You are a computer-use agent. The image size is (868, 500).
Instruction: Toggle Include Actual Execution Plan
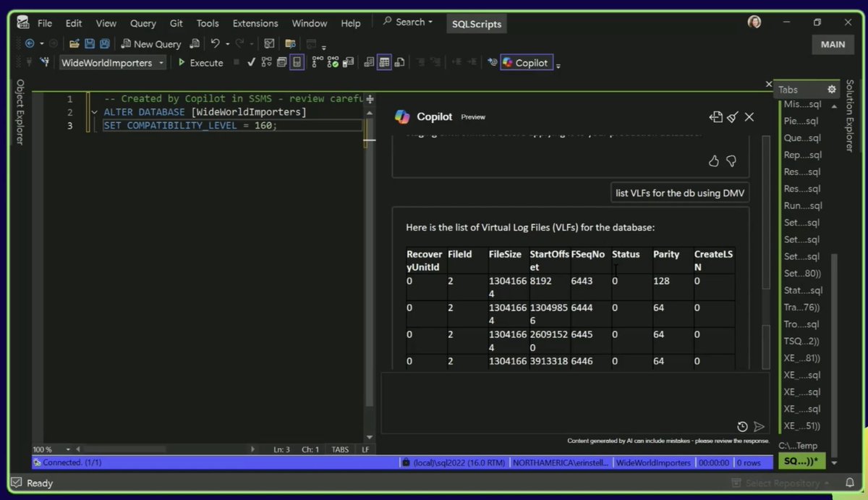pos(317,62)
